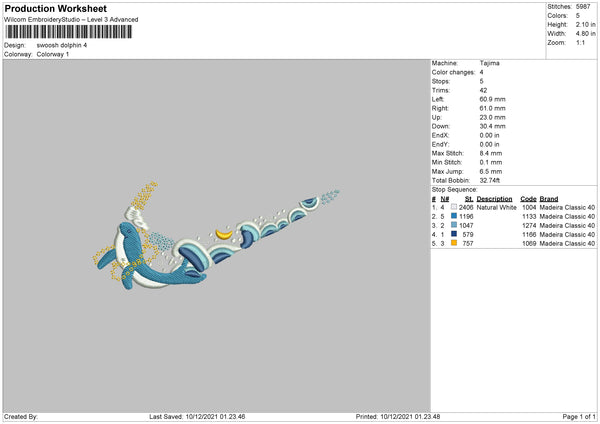Click thread code 1133
Screen dimensions: 600x424
tap(529, 217)
